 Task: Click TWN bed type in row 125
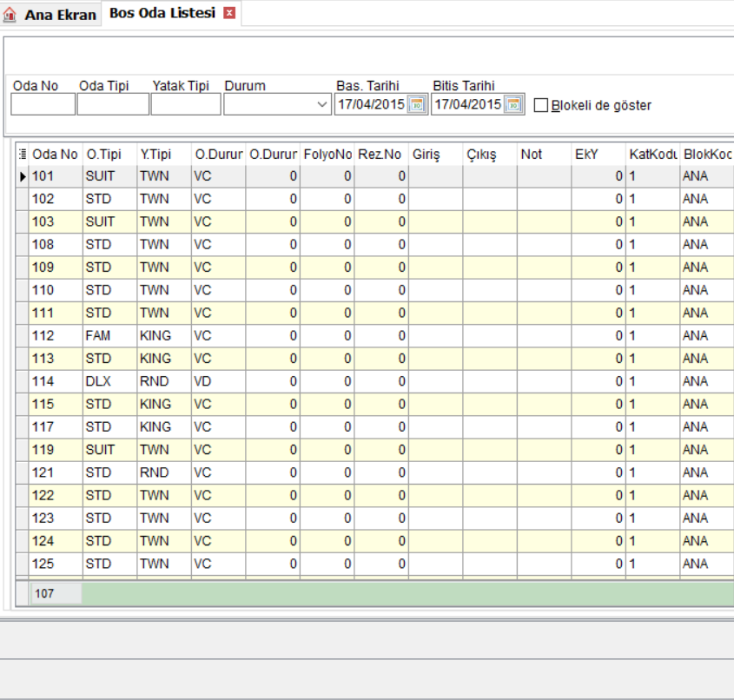(x=164, y=565)
